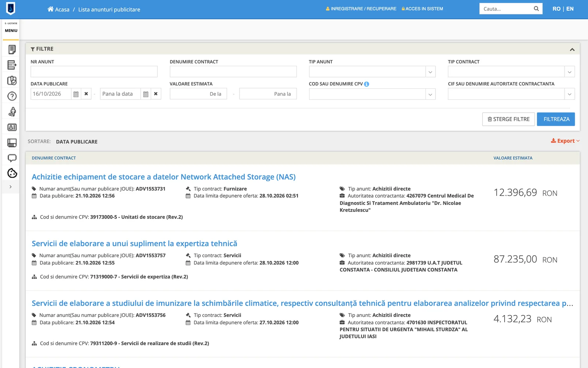Viewport: 588px width, 368px height.
Task: Expand the sidebar with the arrow chevron
Action: tap(11, 187)
